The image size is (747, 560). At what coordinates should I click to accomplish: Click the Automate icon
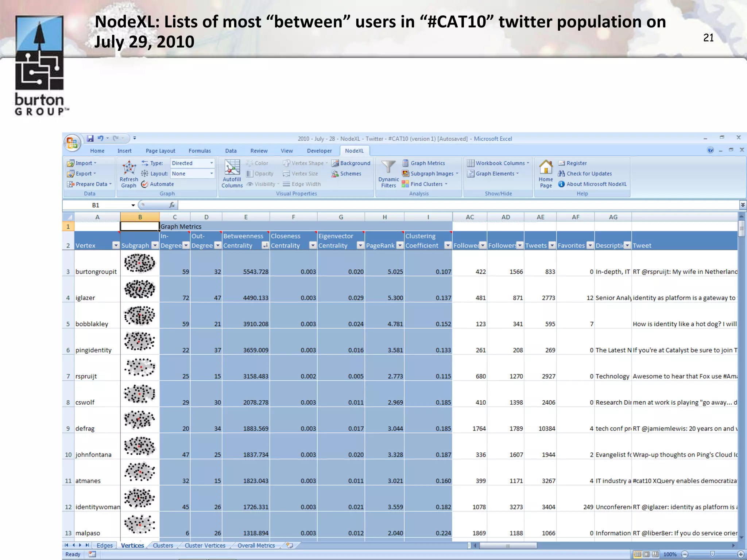144,184
